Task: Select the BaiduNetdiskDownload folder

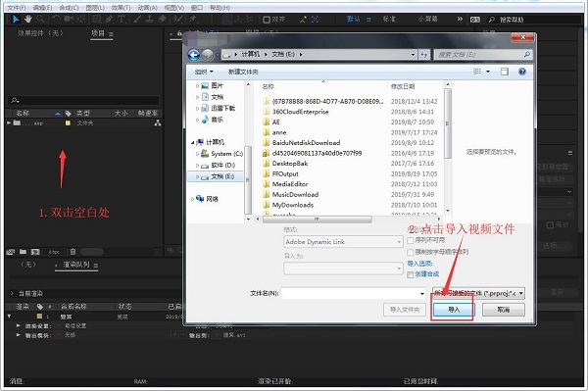Action: [x=306, y=142]
